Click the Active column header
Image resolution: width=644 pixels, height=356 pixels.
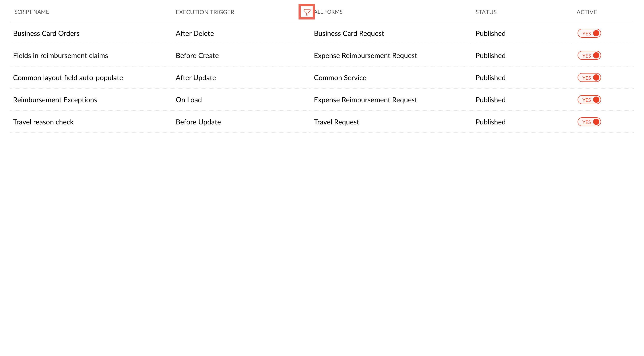(x=586, y=12)
